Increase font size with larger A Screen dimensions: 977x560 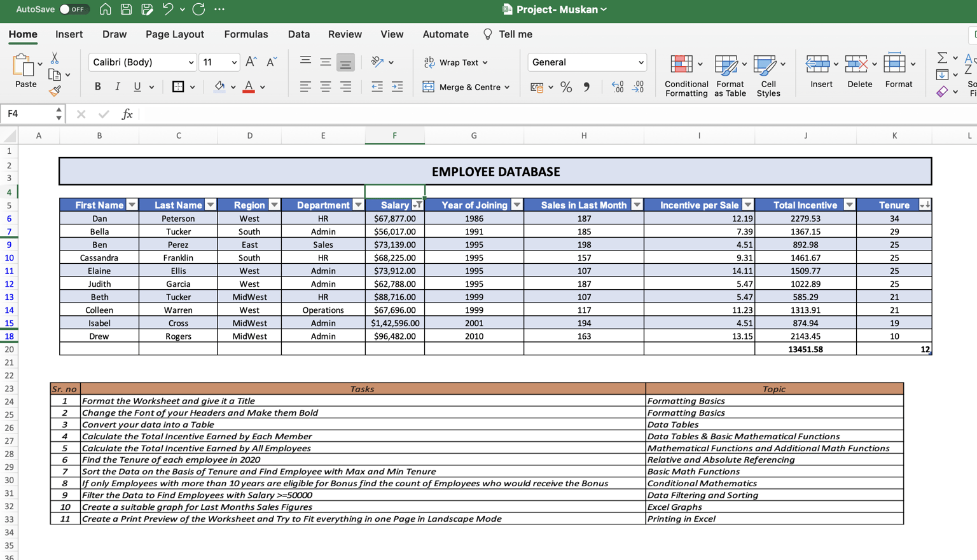click(x=251, y=62)
